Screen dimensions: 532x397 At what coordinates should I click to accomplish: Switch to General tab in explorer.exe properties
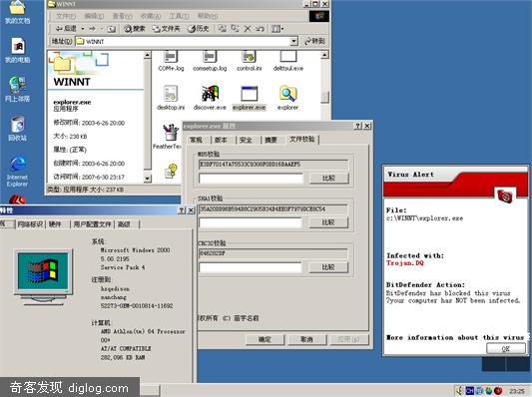click(196, 140)
